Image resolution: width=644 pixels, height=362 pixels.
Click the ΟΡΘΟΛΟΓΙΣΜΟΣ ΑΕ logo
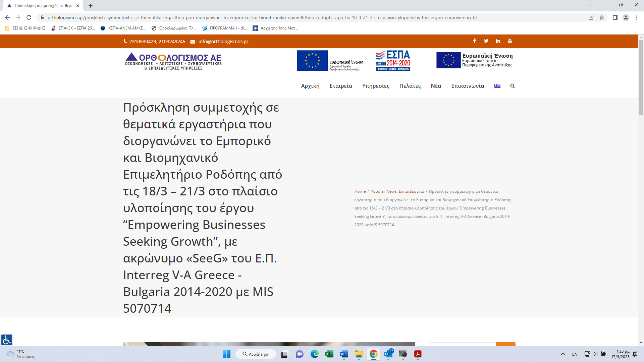coord(173,61)
